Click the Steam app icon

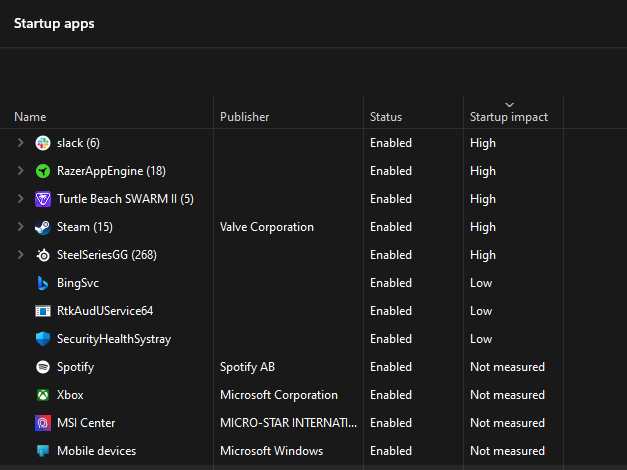43,227
